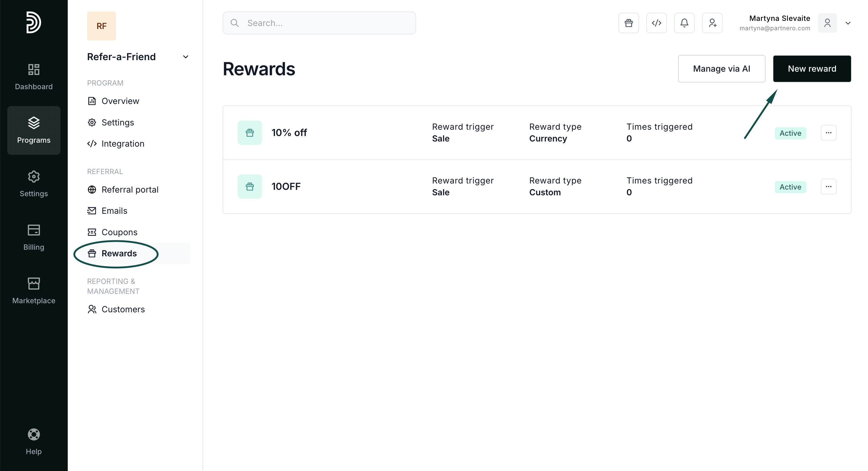Navigate to Coupons in the referral menu
Screen dimensions: 868x471
119,232
